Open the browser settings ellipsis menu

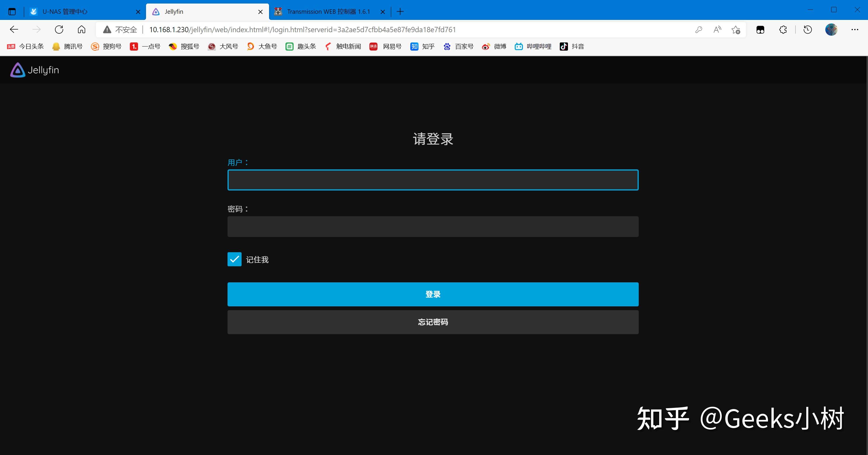pos(855,30)
